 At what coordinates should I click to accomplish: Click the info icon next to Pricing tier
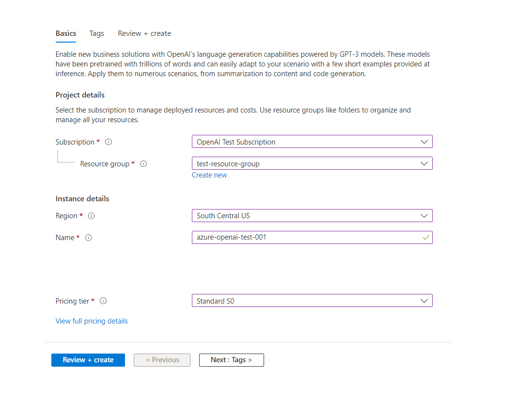point(103,301)
